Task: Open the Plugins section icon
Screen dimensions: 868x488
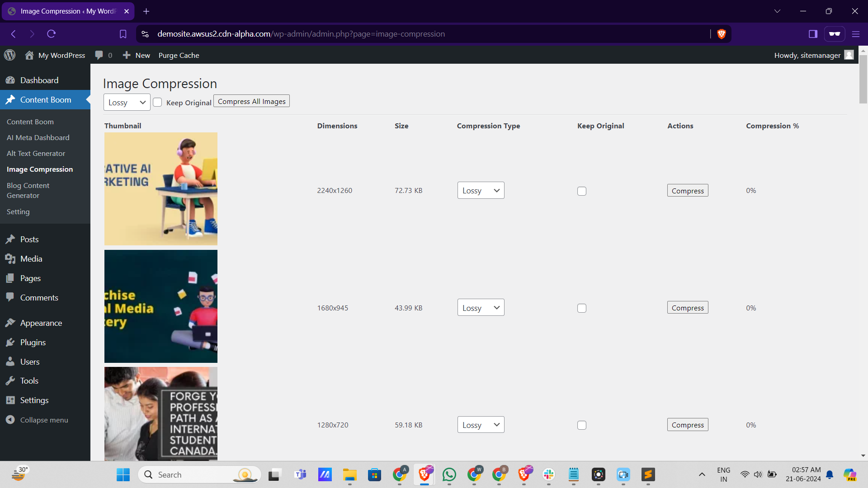Action: (x=10, y=342)
